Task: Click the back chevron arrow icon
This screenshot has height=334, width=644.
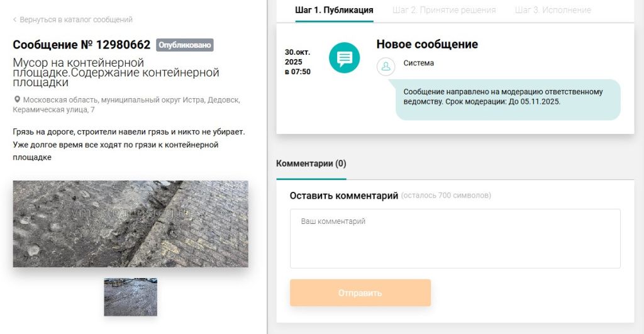Action: tap(14, 20)
